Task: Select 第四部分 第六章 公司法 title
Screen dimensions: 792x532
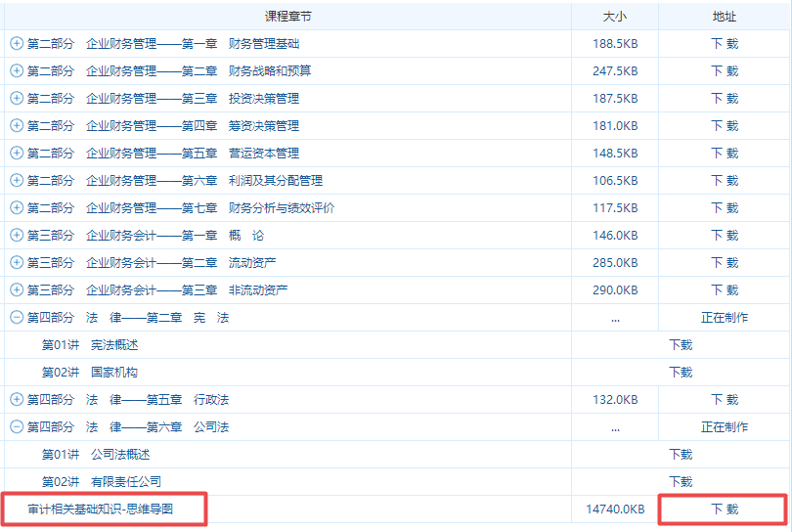Action: (x=128, y=427)
